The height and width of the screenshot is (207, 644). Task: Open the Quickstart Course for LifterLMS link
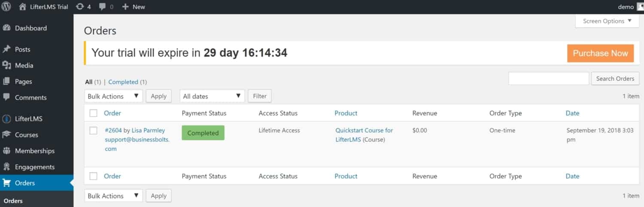pyautogui.click(x=364, y=135)
